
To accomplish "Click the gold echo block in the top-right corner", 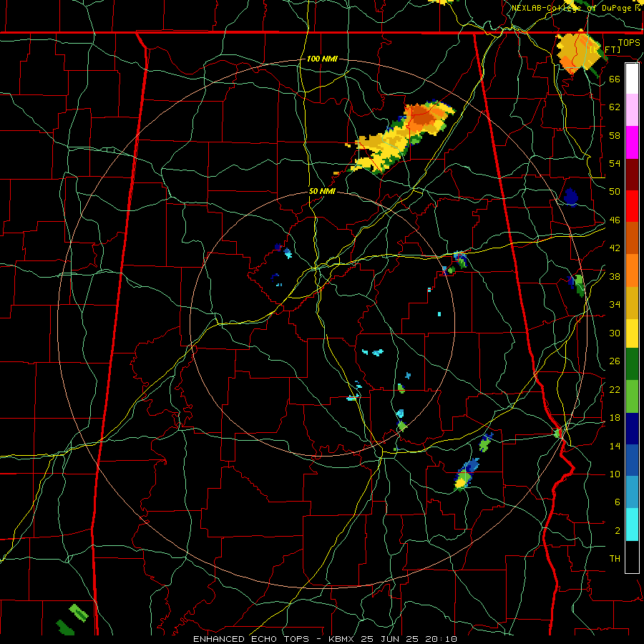I will coord(580,52).
